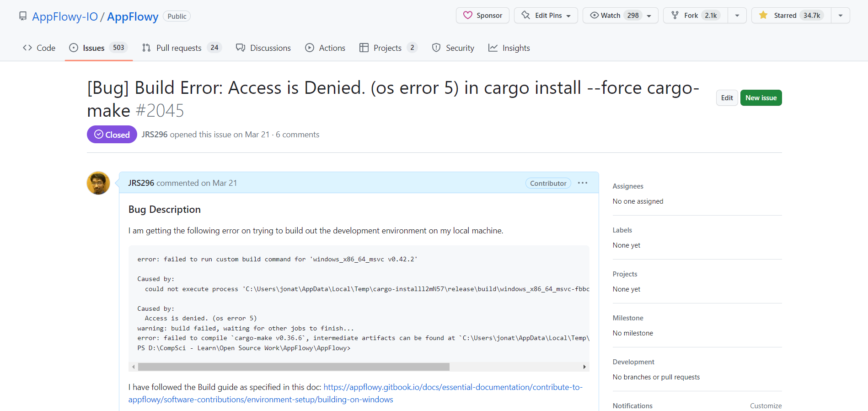Click the New issue button
The height and width of the screenshot is (411, 868).
click(761, 97)
